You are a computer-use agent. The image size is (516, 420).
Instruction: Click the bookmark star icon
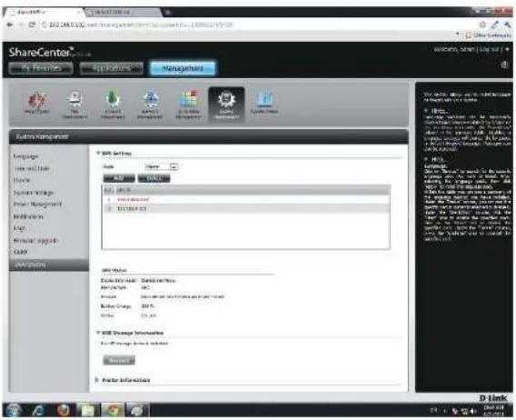[482, 25]
